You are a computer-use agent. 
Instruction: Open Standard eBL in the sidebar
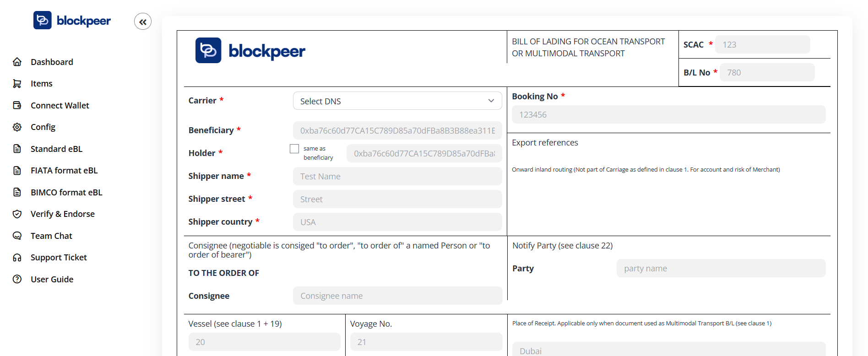point(56,149)
